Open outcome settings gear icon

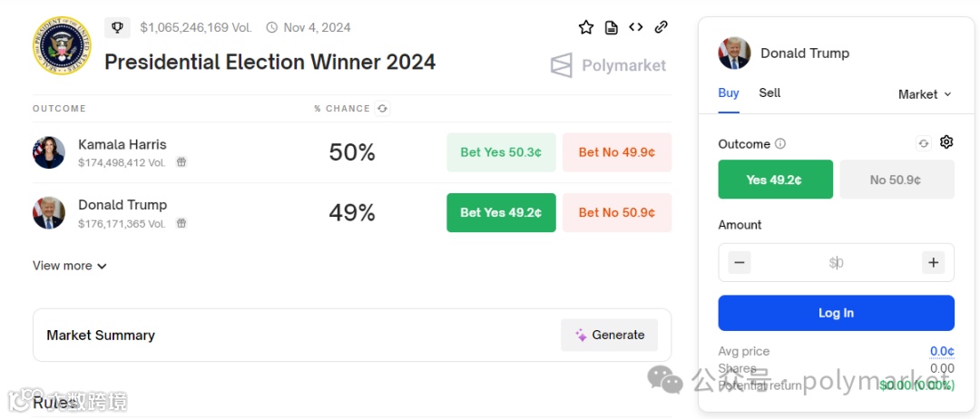point(946,142)
